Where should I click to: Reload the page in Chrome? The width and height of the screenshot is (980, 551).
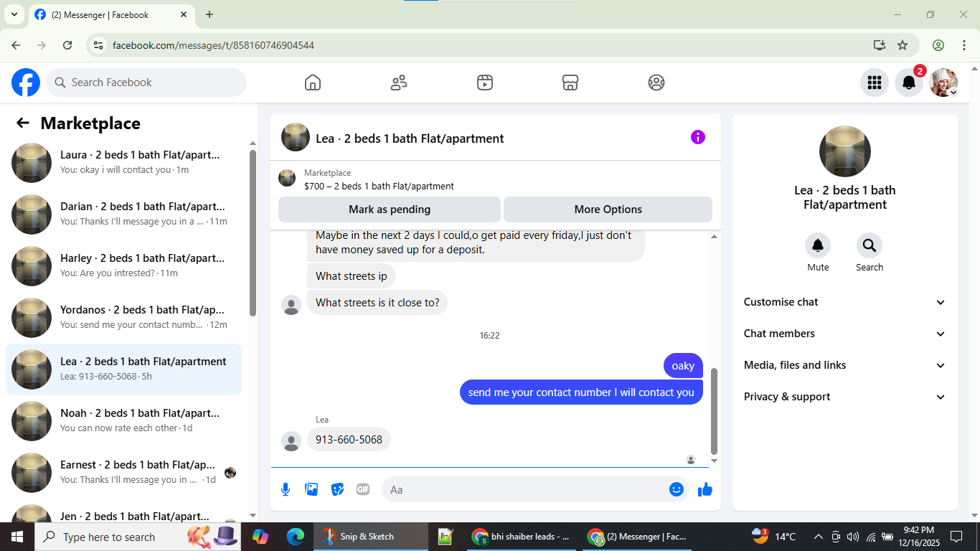pyautogui.click(x=67, y=45)
